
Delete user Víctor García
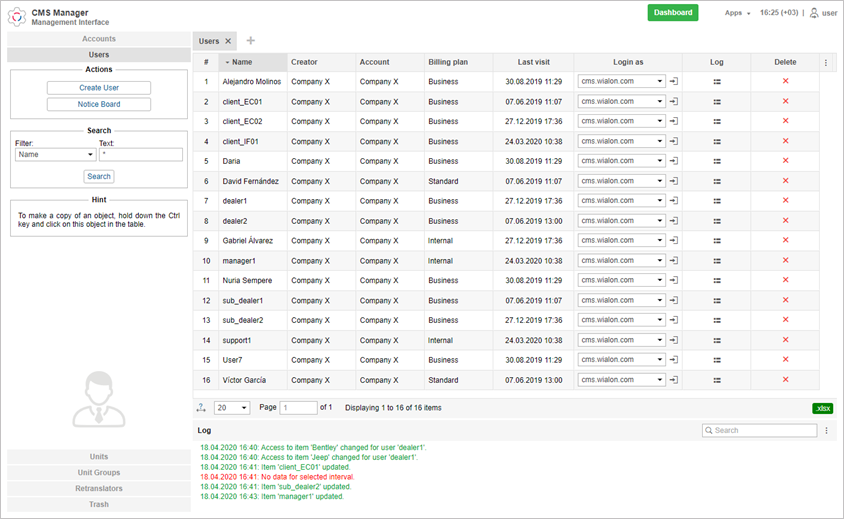click(785, 380)
